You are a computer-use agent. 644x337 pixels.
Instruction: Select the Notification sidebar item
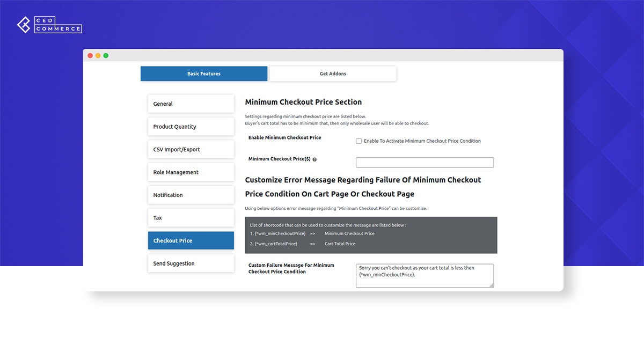tap(191, 195)
